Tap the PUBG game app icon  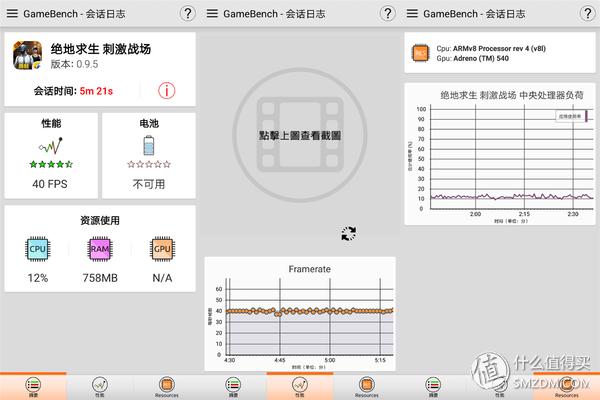click(x=28, y=55)
